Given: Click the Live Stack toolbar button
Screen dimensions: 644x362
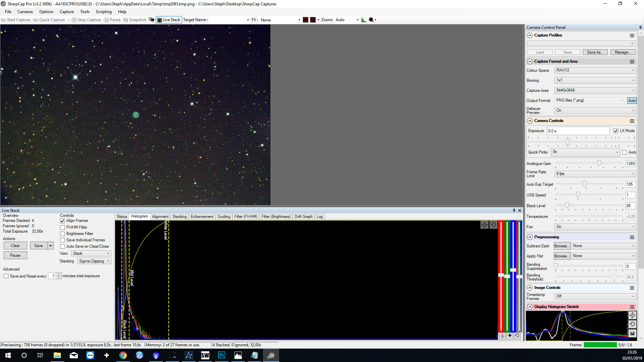Looking at the screenshot, I should (169, 20).
